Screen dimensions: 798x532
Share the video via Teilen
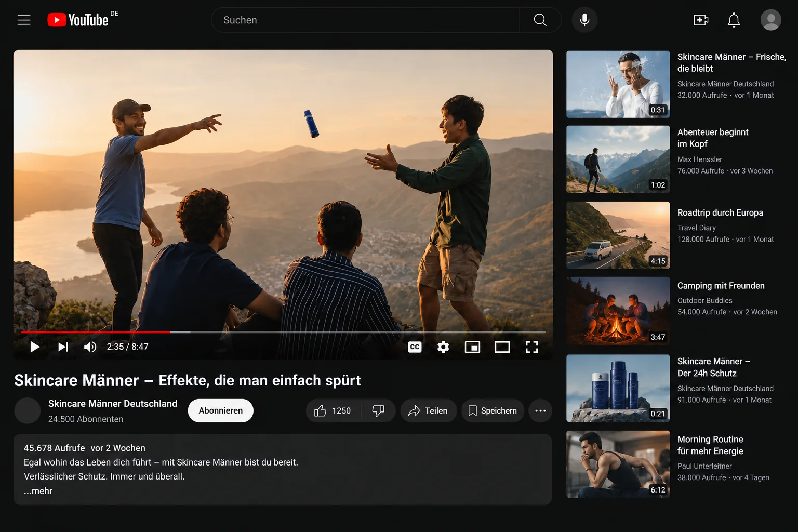428,410
